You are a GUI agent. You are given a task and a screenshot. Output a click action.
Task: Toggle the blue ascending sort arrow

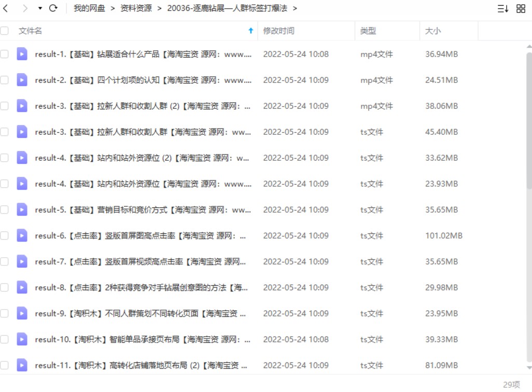coord(251,31)
